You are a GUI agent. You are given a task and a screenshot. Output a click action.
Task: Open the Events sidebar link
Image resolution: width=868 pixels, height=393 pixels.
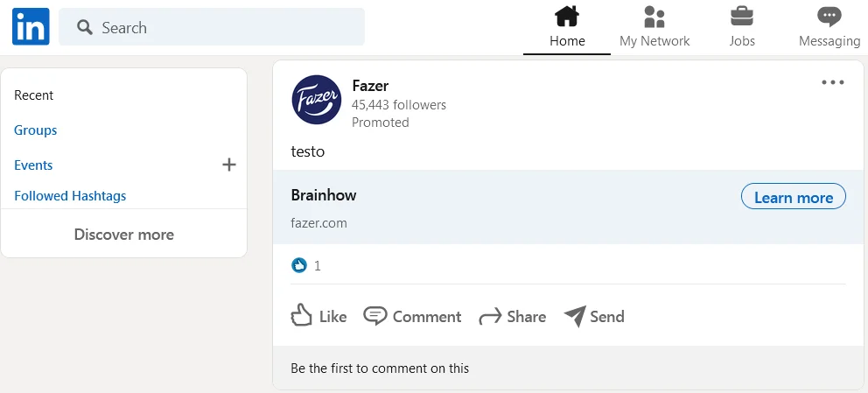click(33, 165)
